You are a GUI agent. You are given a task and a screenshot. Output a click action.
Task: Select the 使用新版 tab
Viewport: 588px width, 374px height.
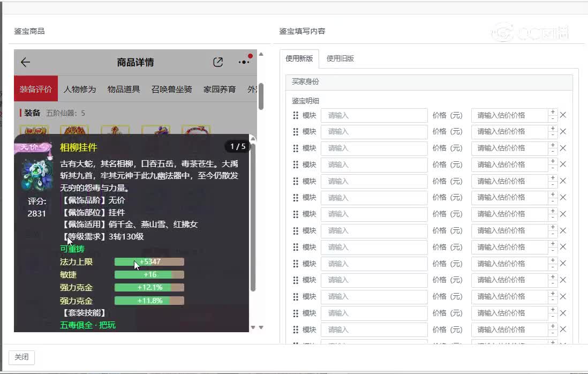click(299, 58)
